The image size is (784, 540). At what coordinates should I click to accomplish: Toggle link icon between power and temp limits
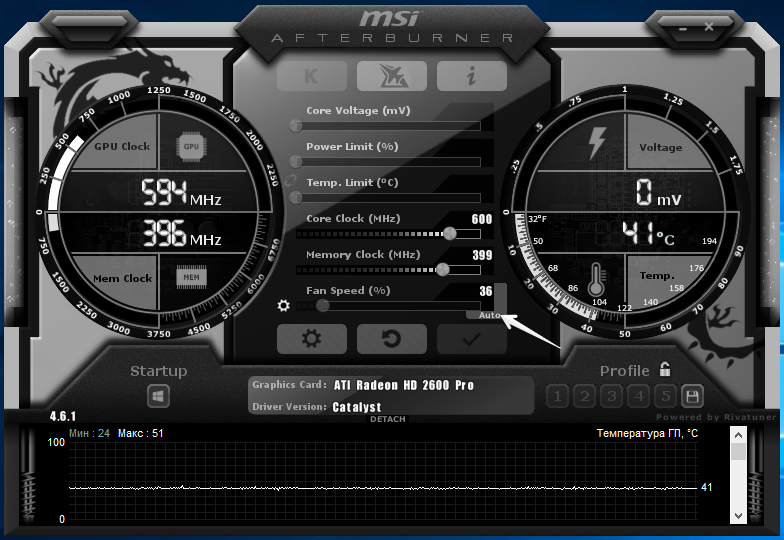point(290,180)
